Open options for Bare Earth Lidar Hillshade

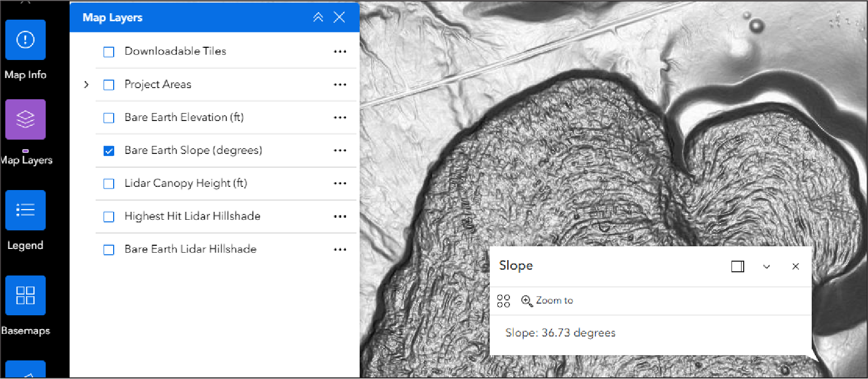(340, 249)
